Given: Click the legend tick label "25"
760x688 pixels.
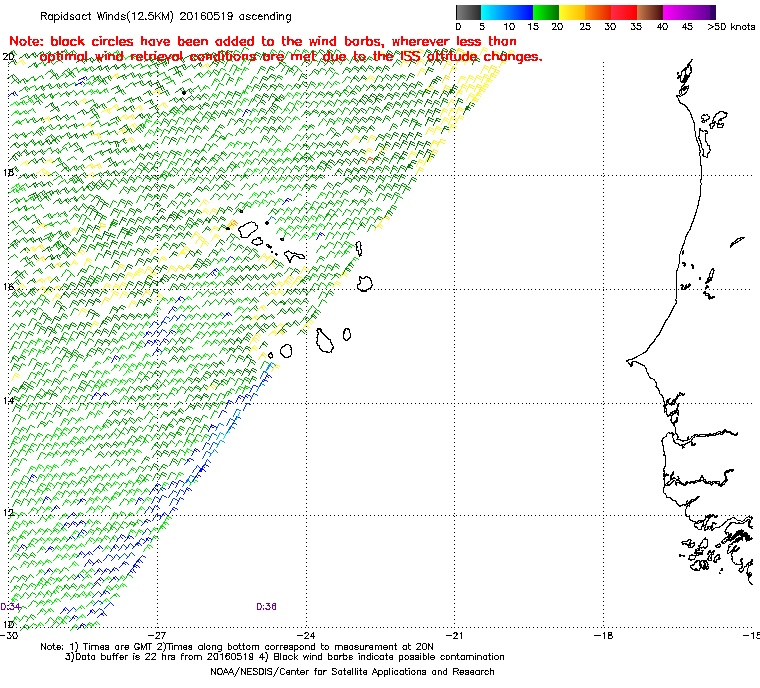Looking at the screenshot, I should tap(585, 27).
